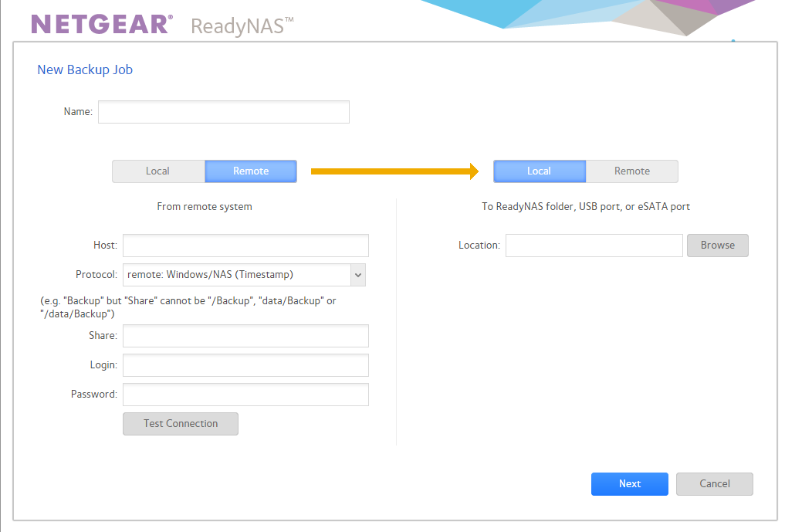
Task: Click the 'Location:' label
Action: coord(479,245)
